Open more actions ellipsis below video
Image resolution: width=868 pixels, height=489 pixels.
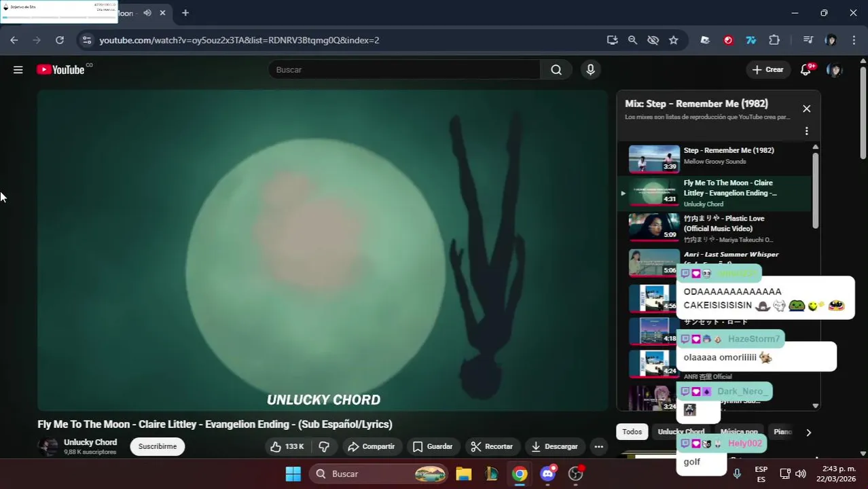click(598, 446)
